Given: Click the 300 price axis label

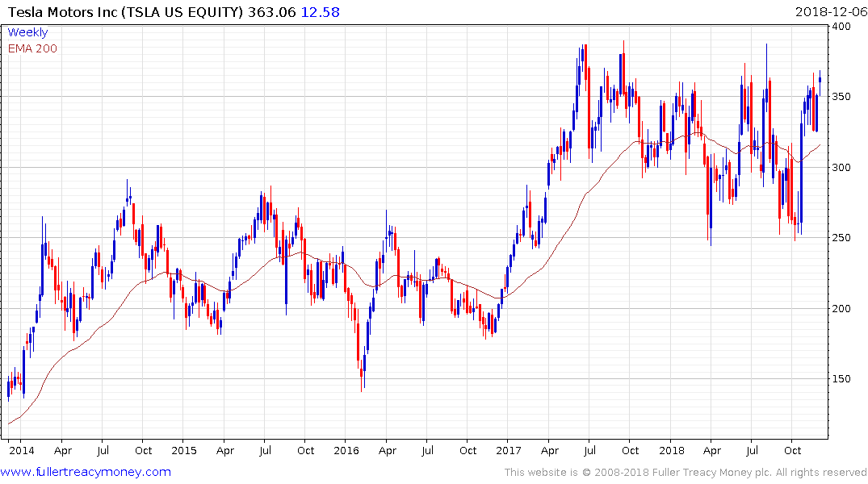Looking at the screenshot, I should click(841, 167).
